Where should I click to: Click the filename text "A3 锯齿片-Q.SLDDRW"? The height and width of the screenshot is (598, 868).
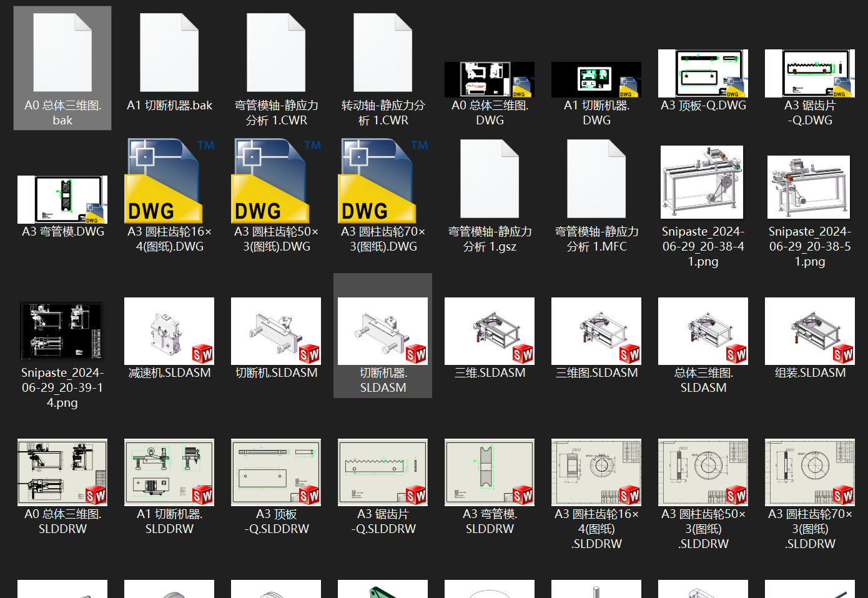coord(383,522)
